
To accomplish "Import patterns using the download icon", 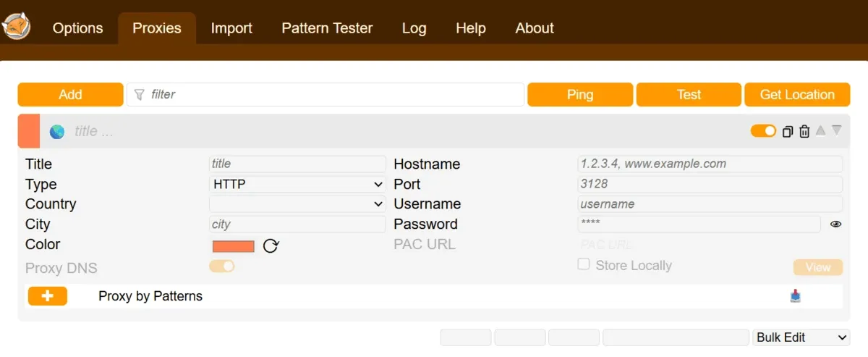I will (796, 295).
